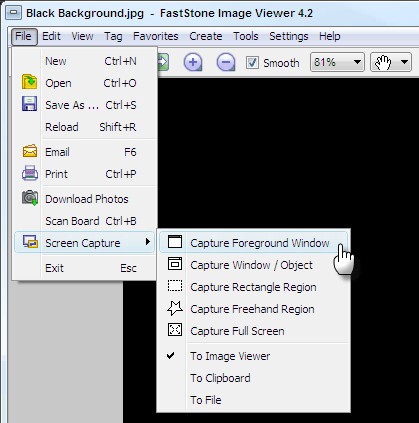Click the Capture Rectangle Region label
This screenshot has height=423, width=419.
[x=253, y=287]
